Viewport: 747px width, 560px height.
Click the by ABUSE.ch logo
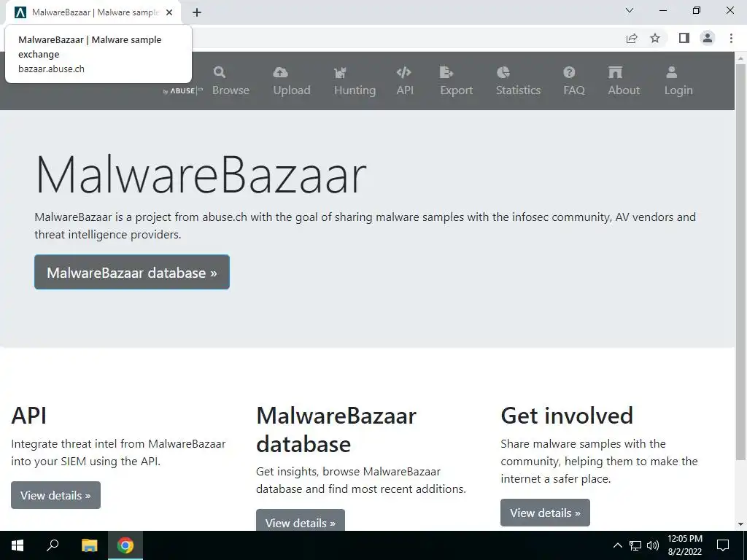183,90
